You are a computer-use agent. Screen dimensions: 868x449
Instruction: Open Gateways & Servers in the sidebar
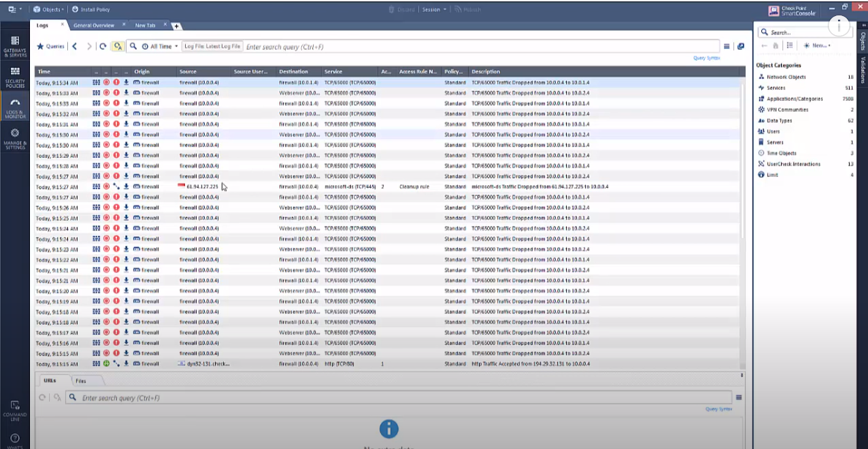tap(15, 47)
